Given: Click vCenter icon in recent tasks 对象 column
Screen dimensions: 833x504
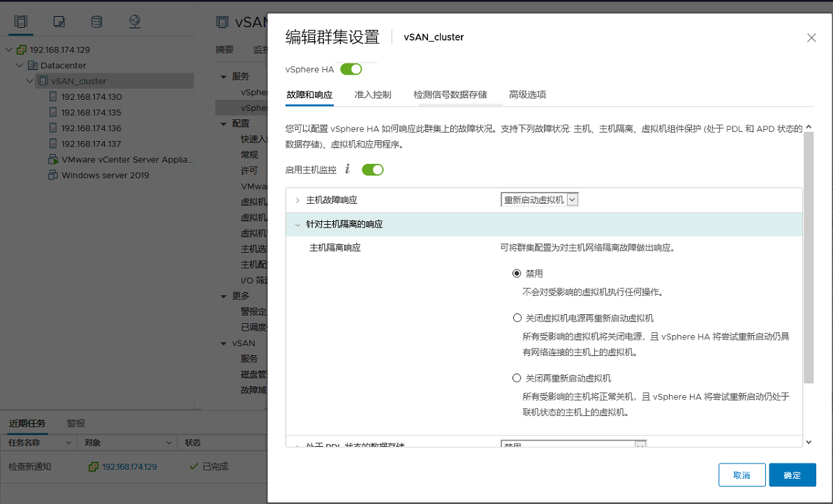Looking at the screenshot, I should click(94, 467).
